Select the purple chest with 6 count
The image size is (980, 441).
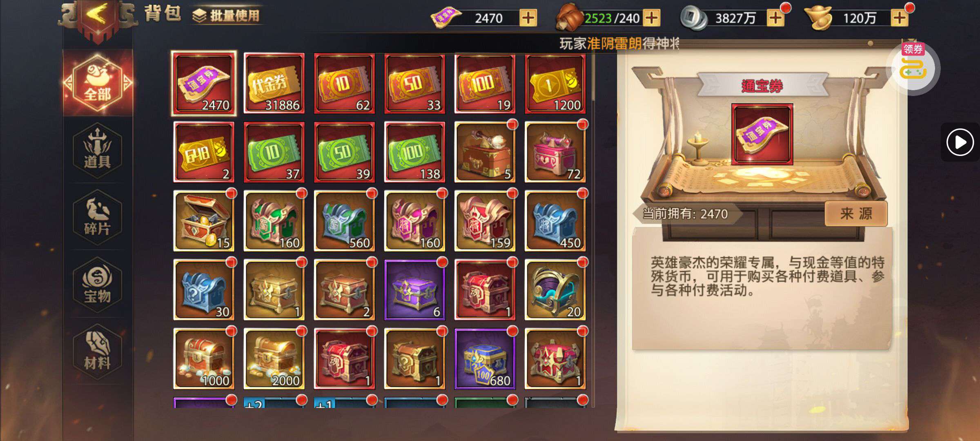tap(414, 290)
